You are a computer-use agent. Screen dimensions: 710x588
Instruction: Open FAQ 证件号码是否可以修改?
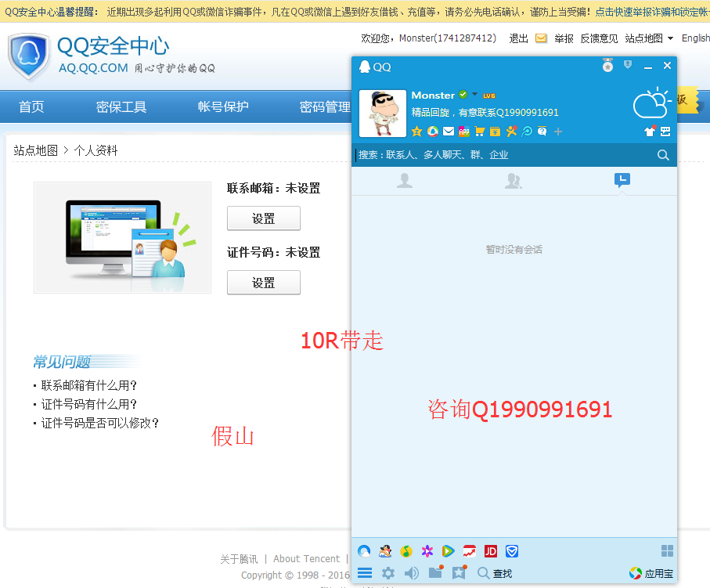pyautogui.click(x=100, y=423)
